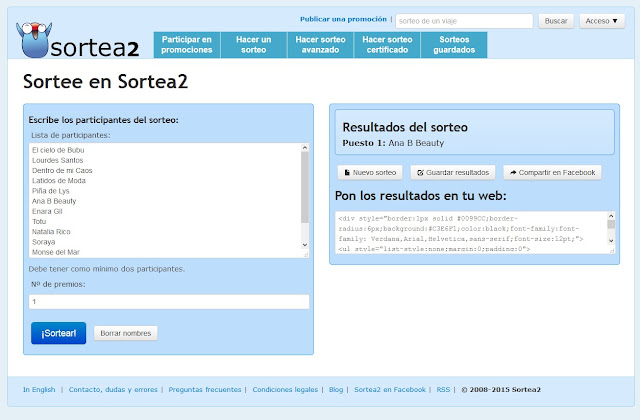The height and width of the screenshot is (420, 640).
Task: Click participant 'Enara Gil'
Action: click(x=47, y=211)
